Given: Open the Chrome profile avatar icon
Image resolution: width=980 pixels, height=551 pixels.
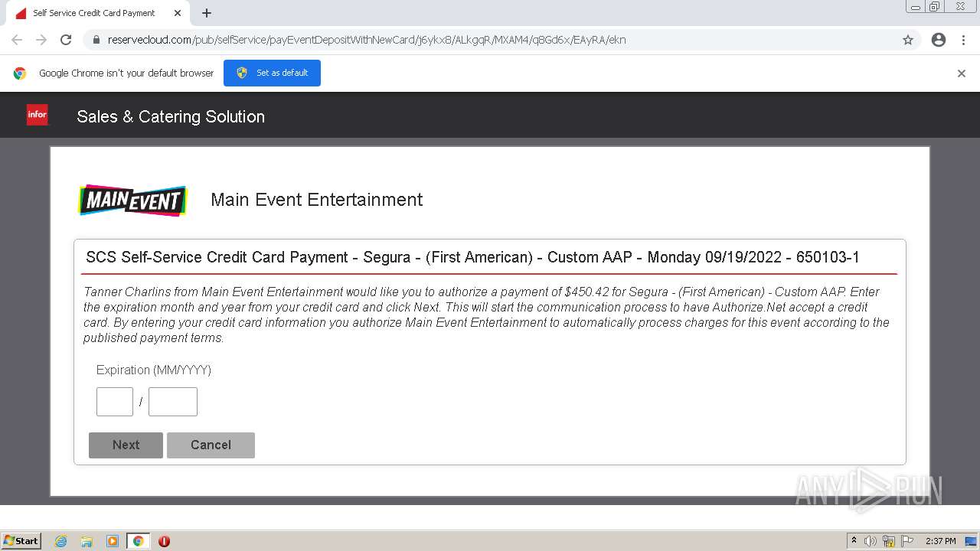Looking at the screenshot, I should 939,40.
